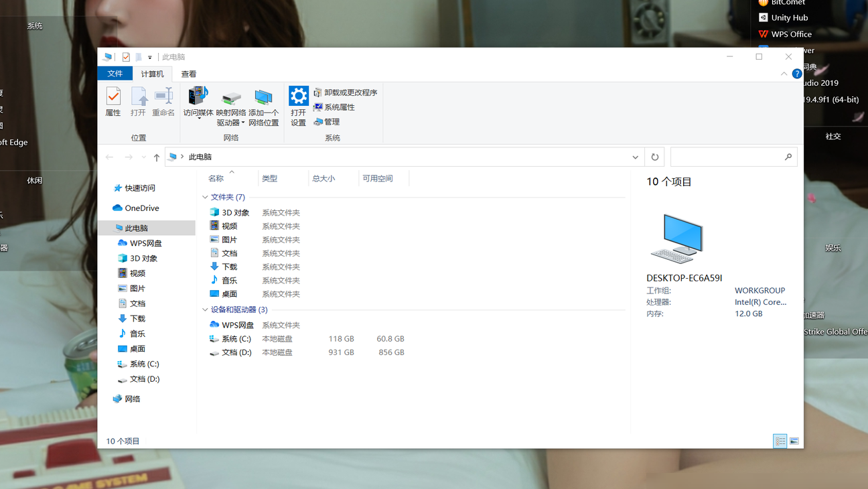Image resolution: width=868 pixels, height=489 pixels.
Task: Select 图片 folder in file list
Action: coord(224,240)
